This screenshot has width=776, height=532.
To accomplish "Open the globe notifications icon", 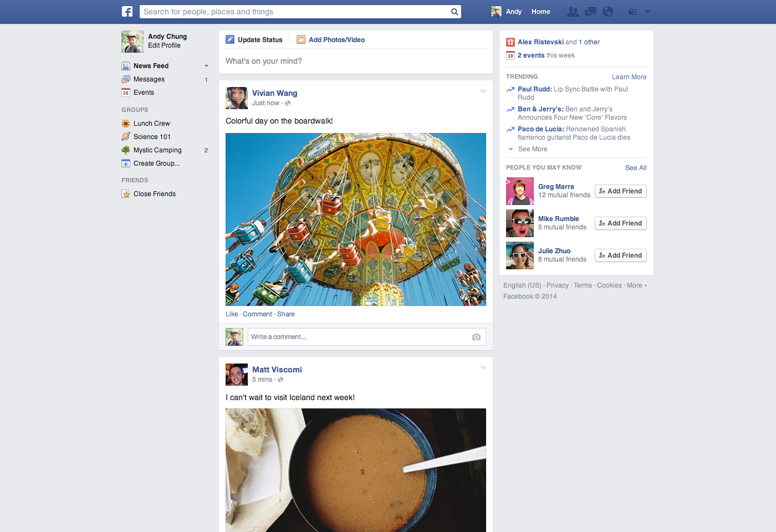I will click(608, 12).
